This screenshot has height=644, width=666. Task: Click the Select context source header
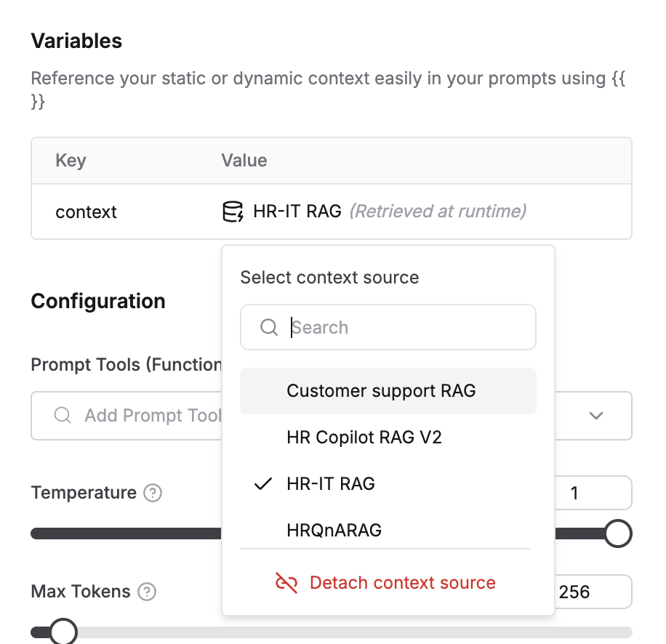(329, 277)
